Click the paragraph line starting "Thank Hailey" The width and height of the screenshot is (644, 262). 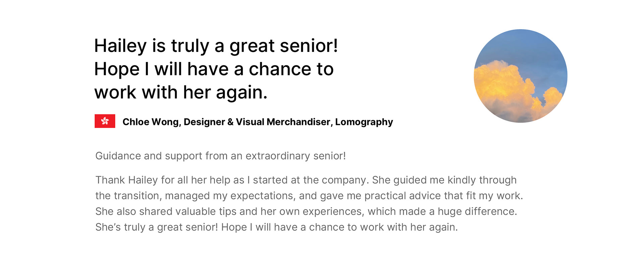click(x=306, y=180)
